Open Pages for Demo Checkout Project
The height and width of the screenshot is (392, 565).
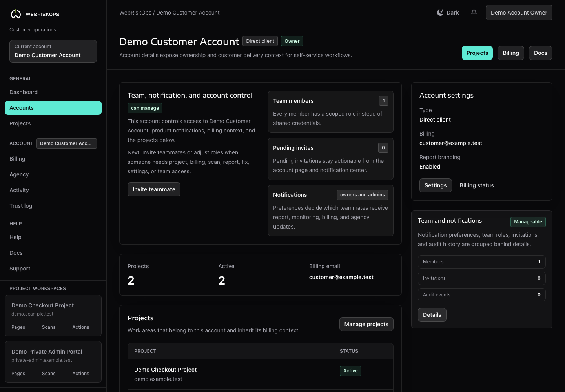18,327
